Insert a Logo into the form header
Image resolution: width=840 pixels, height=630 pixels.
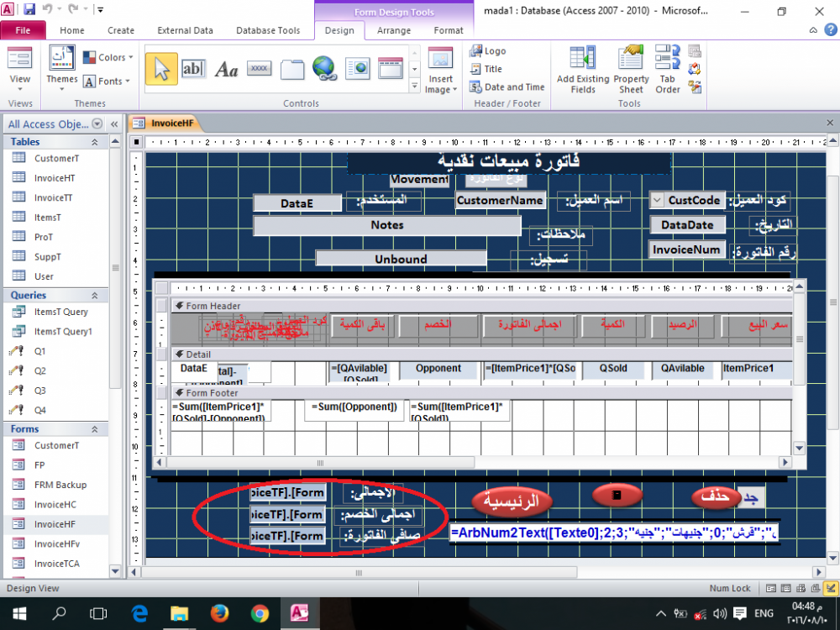tap(487, 51)
